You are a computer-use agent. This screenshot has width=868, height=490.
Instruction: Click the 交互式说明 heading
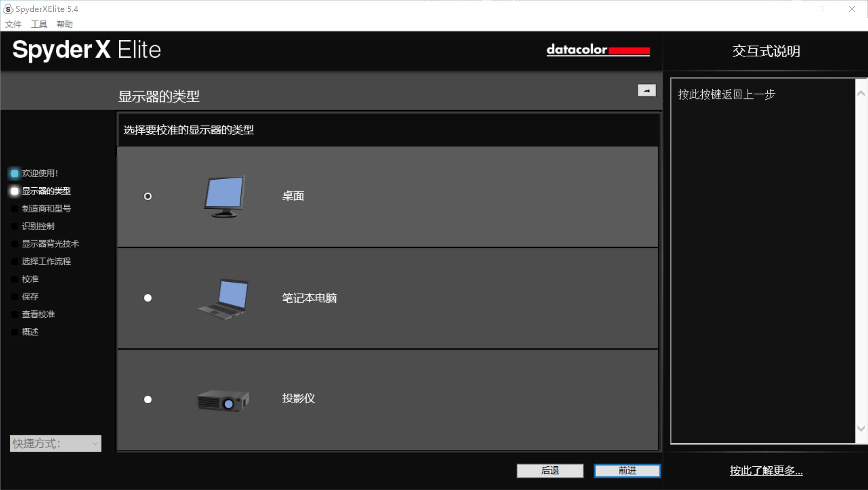tap(766, 51)
